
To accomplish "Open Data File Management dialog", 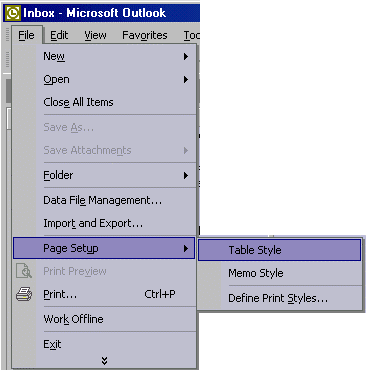I will [x=104, y=200].
